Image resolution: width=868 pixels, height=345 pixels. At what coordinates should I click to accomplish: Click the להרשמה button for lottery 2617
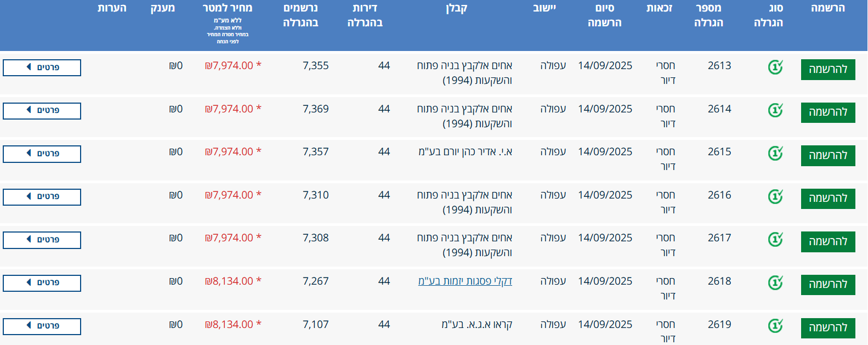coord(827,242)
